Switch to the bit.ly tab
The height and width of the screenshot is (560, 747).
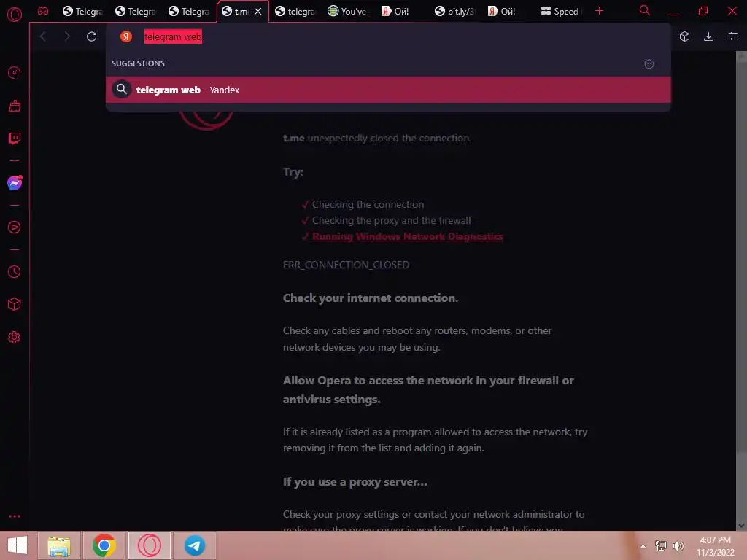455,11
